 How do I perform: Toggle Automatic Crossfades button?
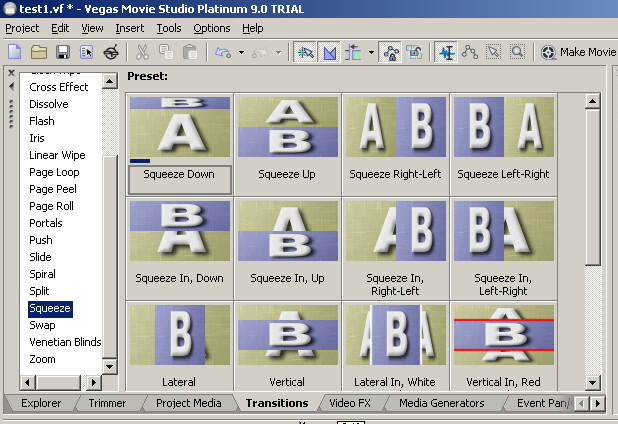pos(329,52)
